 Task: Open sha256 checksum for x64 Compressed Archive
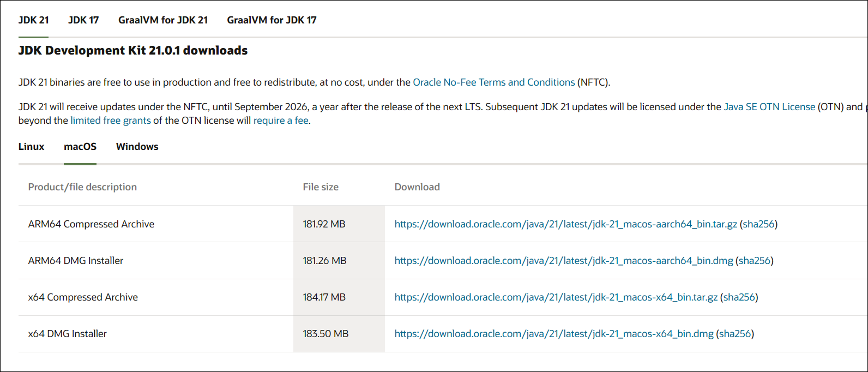(x=740, y=297)
